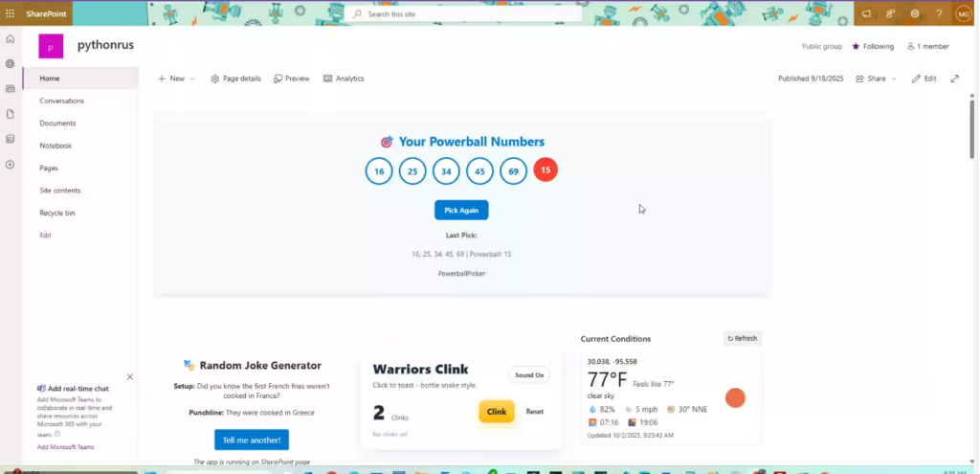Click the info icon after 'your team'
Screen dimensions: 980x474
(x=57, y=434)
